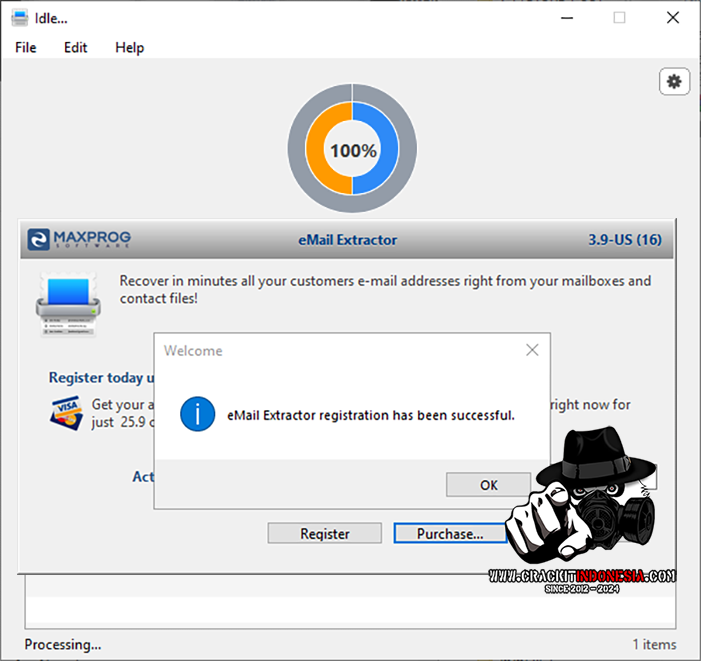The width and height of the screenshot is (701, 661).
Task: Open the gear settings button
Action: (674, 81)
